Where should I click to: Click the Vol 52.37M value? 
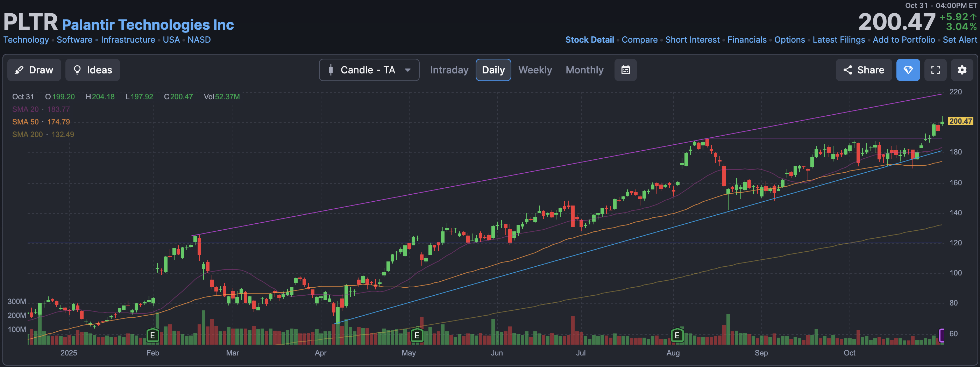point(222,96)
